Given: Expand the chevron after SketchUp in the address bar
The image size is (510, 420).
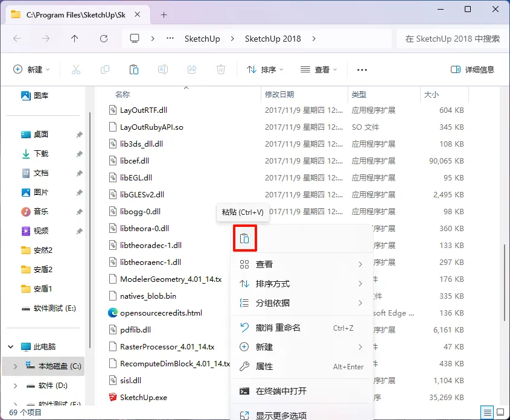Looking at the screenshot, I should [x=232, y=39].
